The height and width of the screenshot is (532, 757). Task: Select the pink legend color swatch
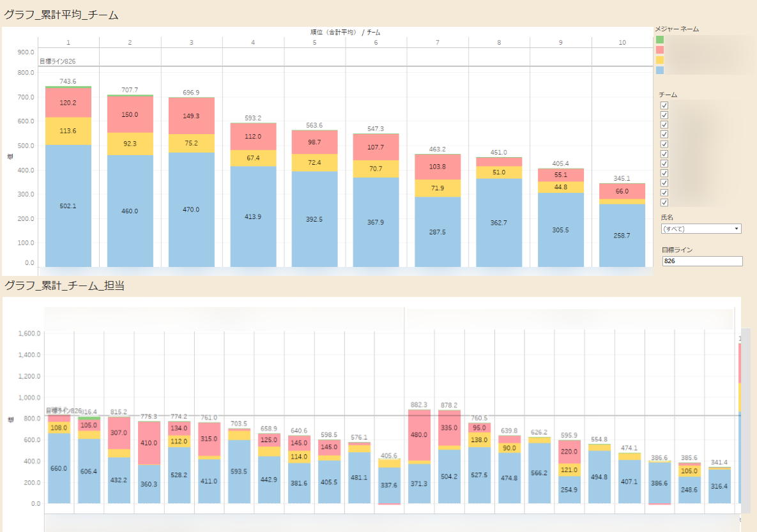tap(660, 50)
